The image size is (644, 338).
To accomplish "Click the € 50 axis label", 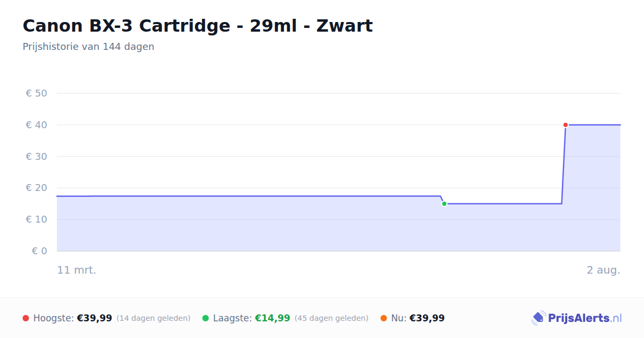I will (x=36, y=93).
